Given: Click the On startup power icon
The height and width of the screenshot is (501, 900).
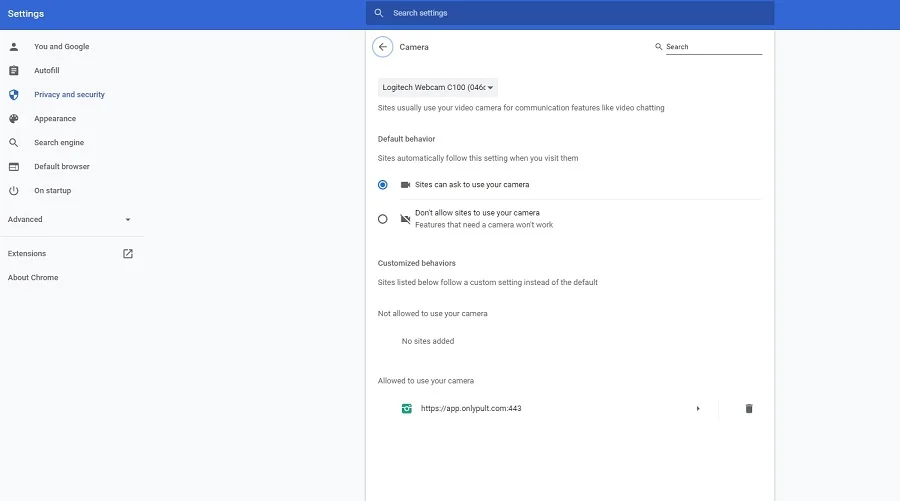Looking at the screenshot, I should tap(14, 191).
